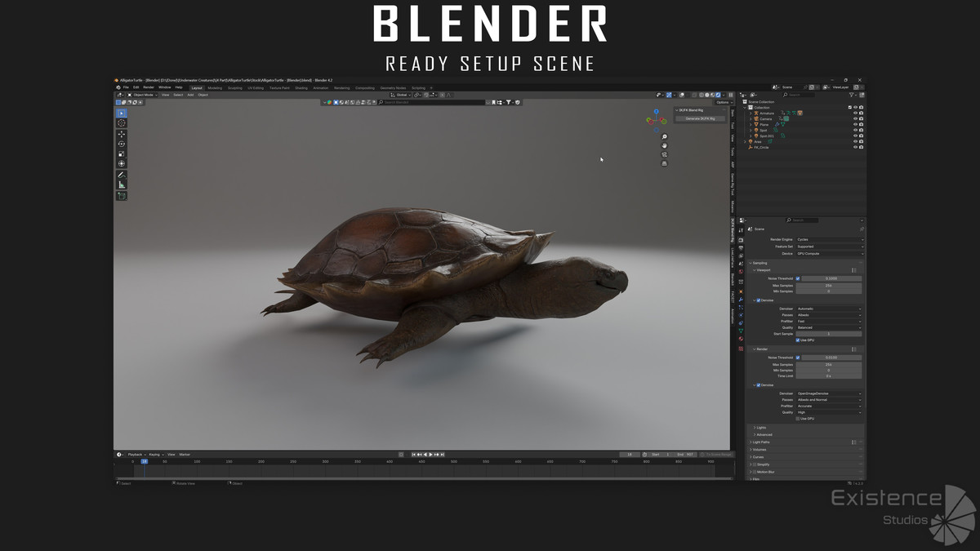The width and height of the screenshot is (980, 551).
Task: Select the Annotate tool
Action: pyautogui.click(x=122, y=175)
